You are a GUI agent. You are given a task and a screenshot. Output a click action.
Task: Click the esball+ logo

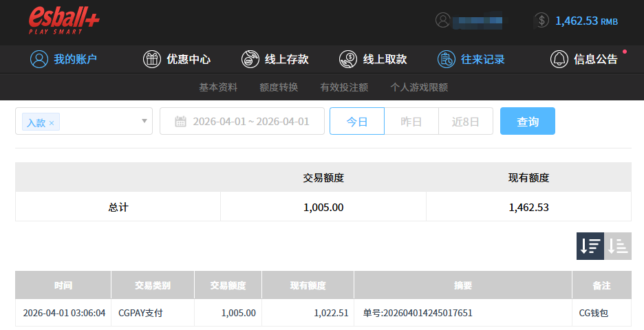64,21
